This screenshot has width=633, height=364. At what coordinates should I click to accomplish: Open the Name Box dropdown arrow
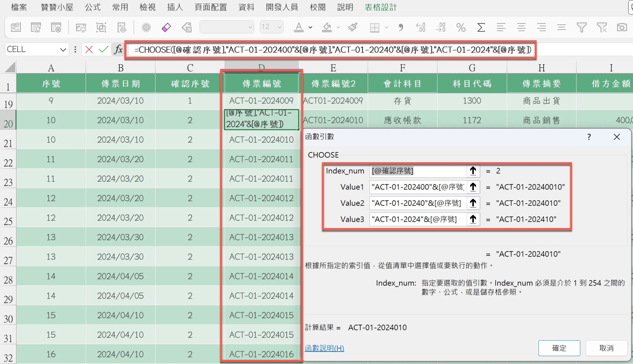63,49
